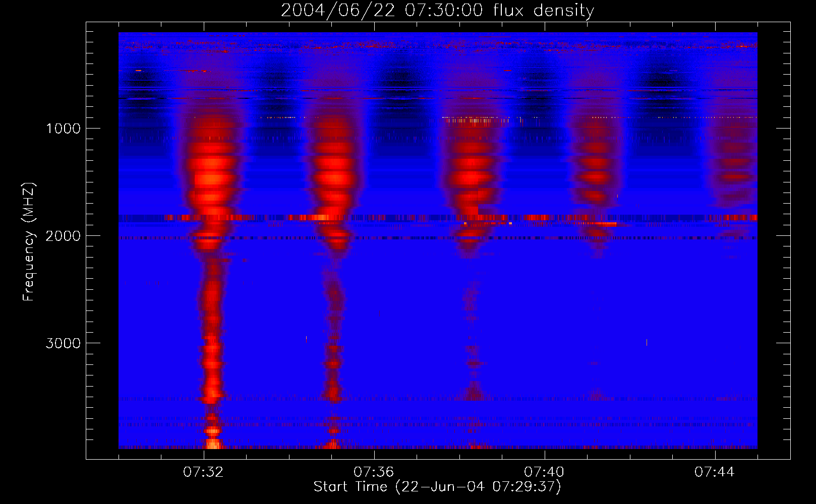Screen dimensions: 816x504
Task: Click the 3000 frequency tick label
Action: pyautogui.click(x=63, y=343)
